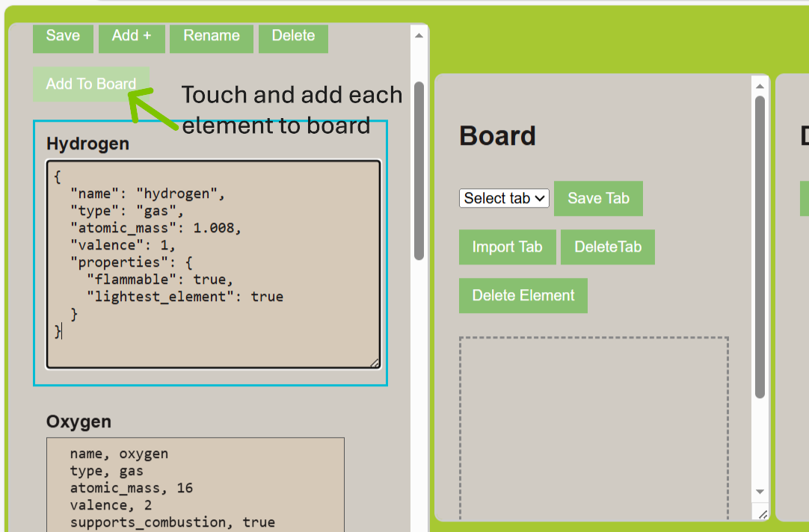
Task: Click inside the Hydrogen JSON text area
Action: (x=213, y=263)
